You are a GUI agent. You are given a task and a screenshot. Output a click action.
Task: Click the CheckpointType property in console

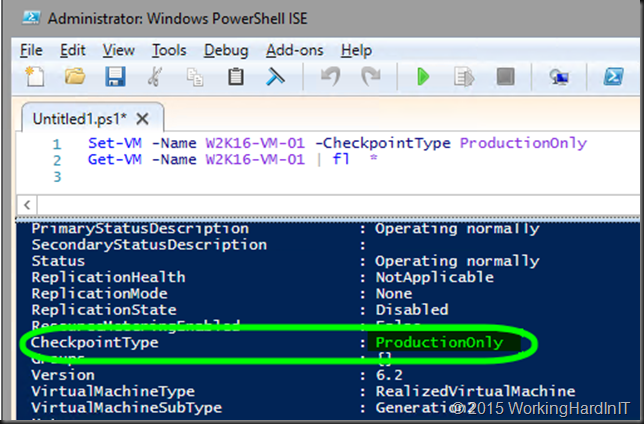tap(95, 342)
